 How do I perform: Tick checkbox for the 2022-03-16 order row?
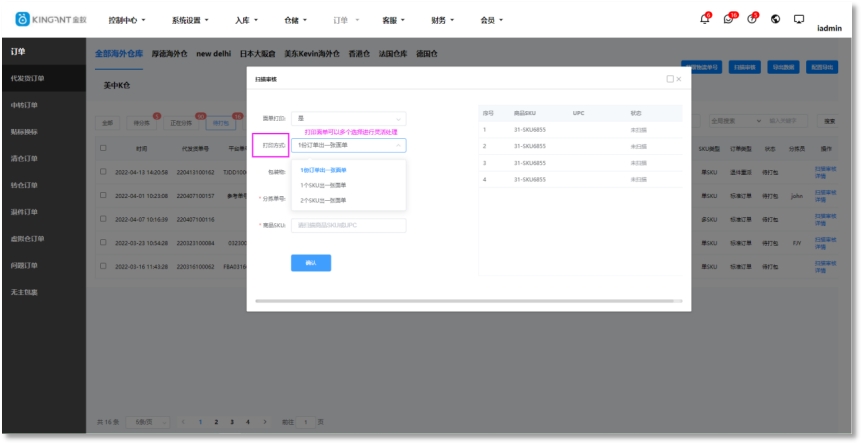pos(103,267)
